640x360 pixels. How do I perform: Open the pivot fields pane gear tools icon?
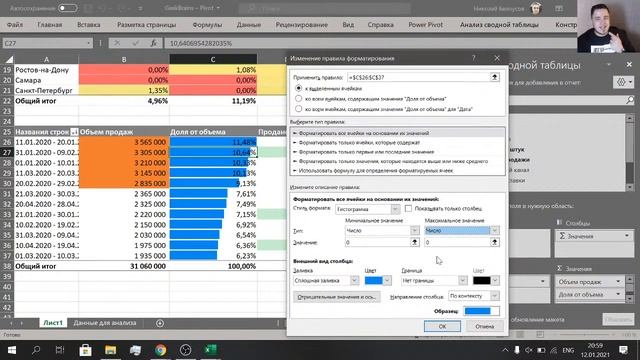point(624,82)
